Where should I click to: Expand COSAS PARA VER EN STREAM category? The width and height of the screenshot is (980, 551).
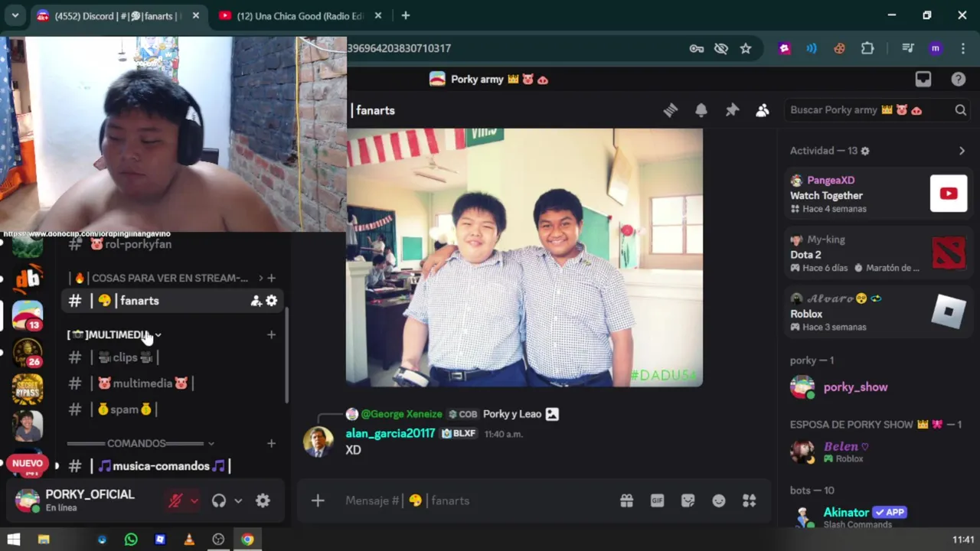(x=164, y=278)
